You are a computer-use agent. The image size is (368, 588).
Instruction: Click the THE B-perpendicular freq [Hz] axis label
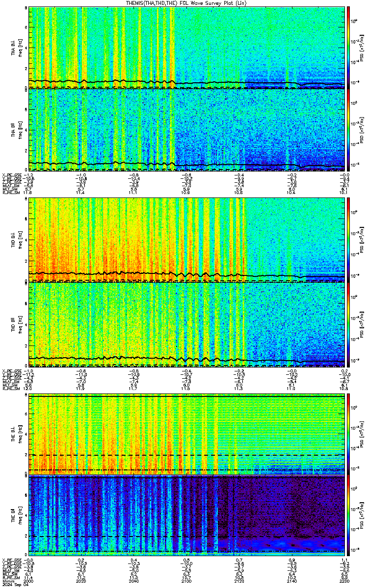(20, 434)
